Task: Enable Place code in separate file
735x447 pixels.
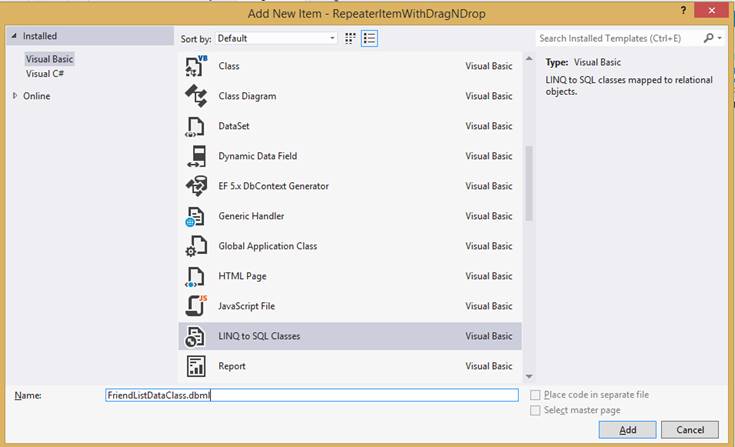Action: click(535, 395)
